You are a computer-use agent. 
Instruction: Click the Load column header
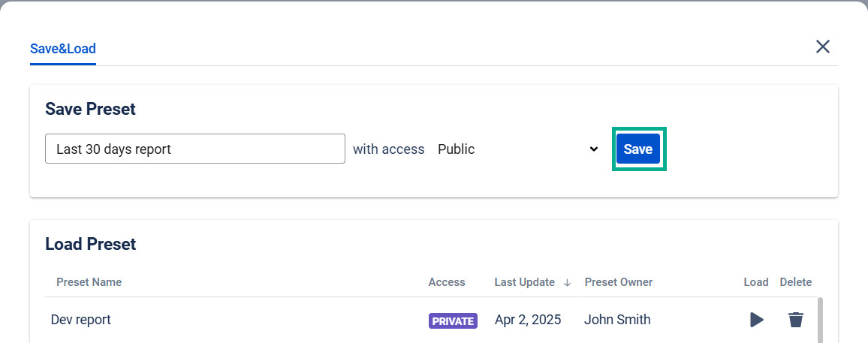(x=755, y=282)
